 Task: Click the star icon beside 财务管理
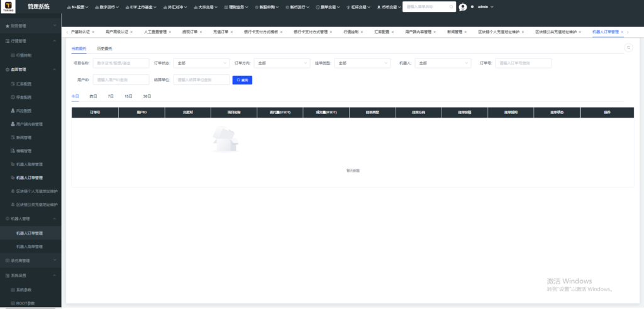pos(8,26)
